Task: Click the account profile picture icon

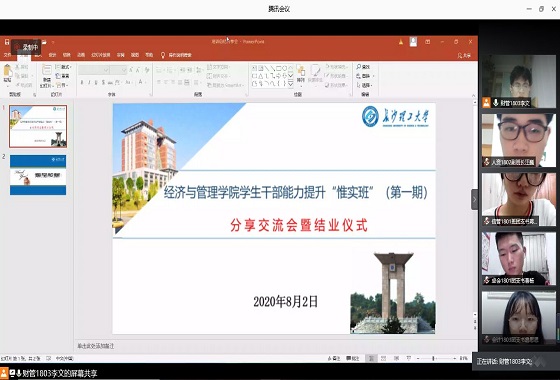Action: pyautogui.click(x=413, y=42)
